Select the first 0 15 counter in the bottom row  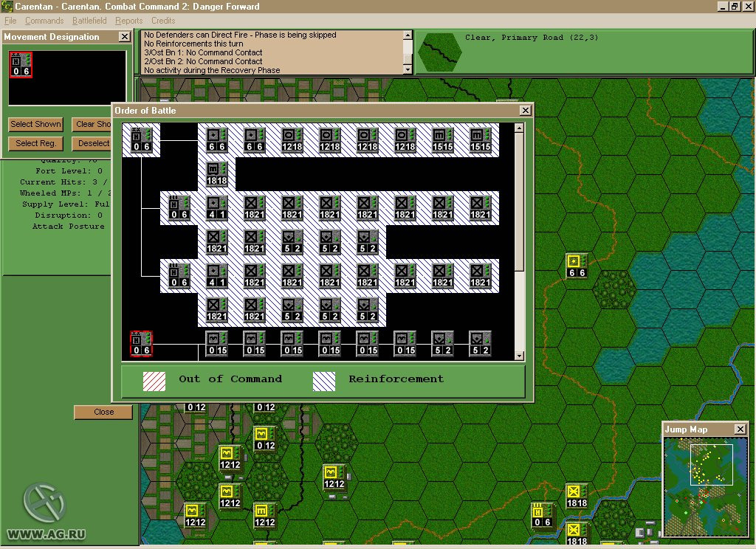pyautogui.click(x=216, y=344)
